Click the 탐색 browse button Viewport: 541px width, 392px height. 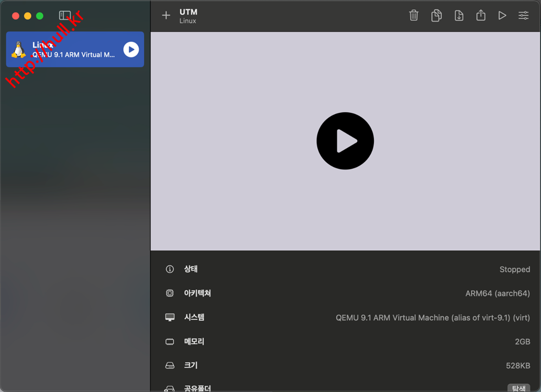[x=518, y=388]
